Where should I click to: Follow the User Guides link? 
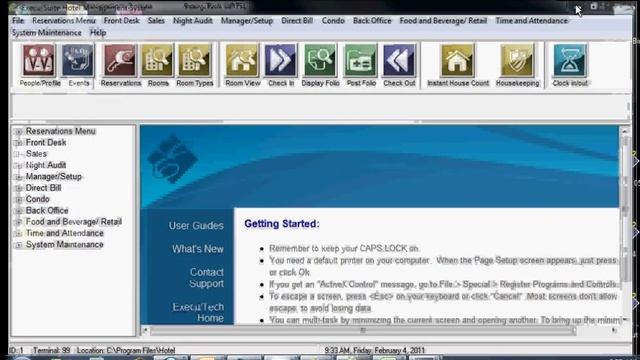pyautogui.click(x=196, y=226)
